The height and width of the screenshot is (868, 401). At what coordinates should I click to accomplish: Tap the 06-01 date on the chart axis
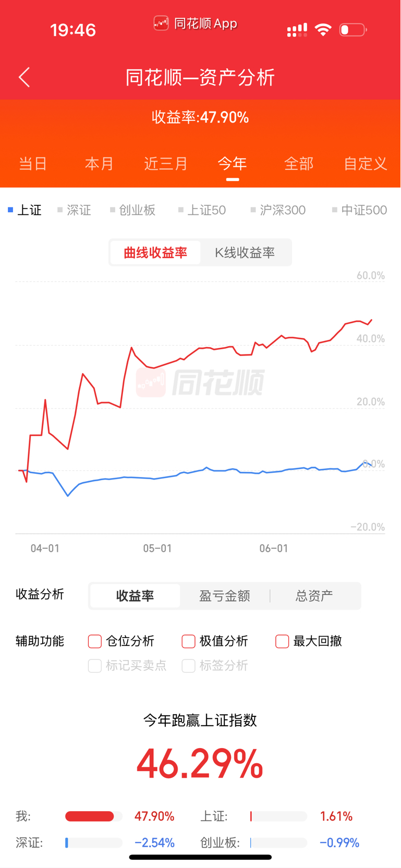point(274,548)
